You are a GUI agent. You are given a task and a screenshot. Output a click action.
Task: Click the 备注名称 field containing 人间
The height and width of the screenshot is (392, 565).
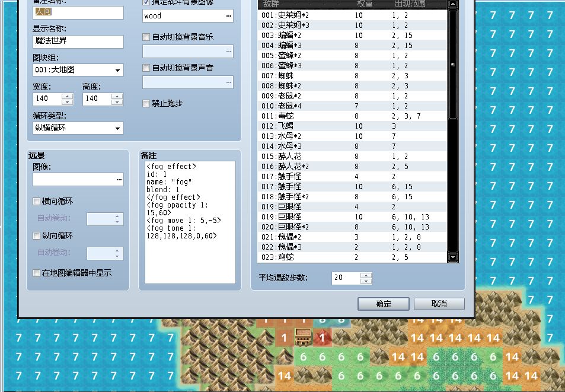[78, 12]
